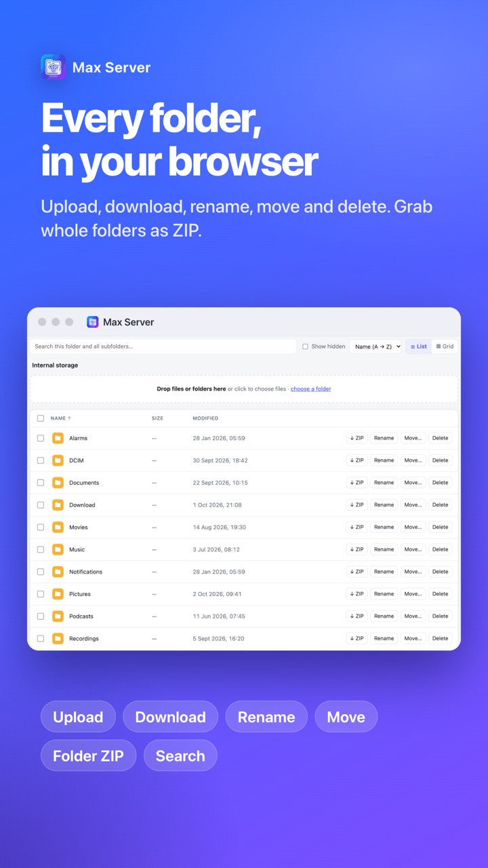Open the Name (A → Z) sort dropdown

(376, 347)
